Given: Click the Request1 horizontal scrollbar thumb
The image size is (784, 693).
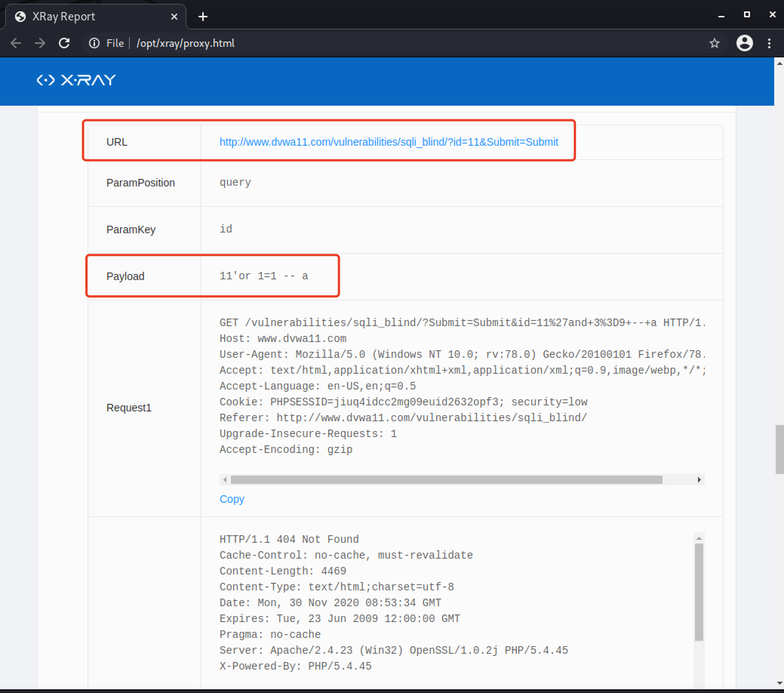Looking at the screenshot, I should [x=446, y=480].
